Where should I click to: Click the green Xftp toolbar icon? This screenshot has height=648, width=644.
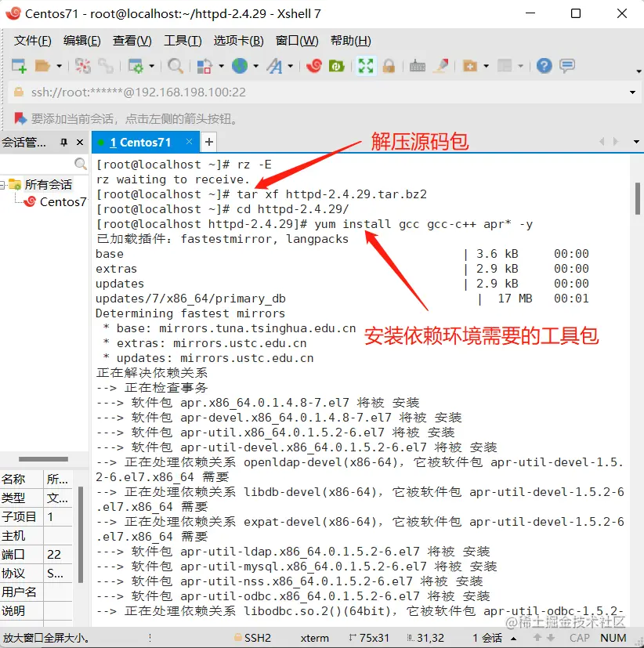coord(337,66)
